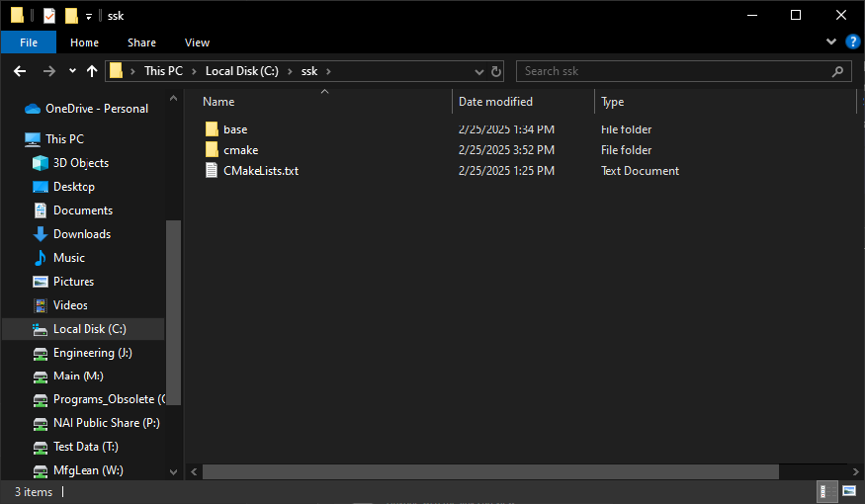Open Engineering (J:) network drive
Viewport: 865px width, 504px height.
tap(92, 353)
